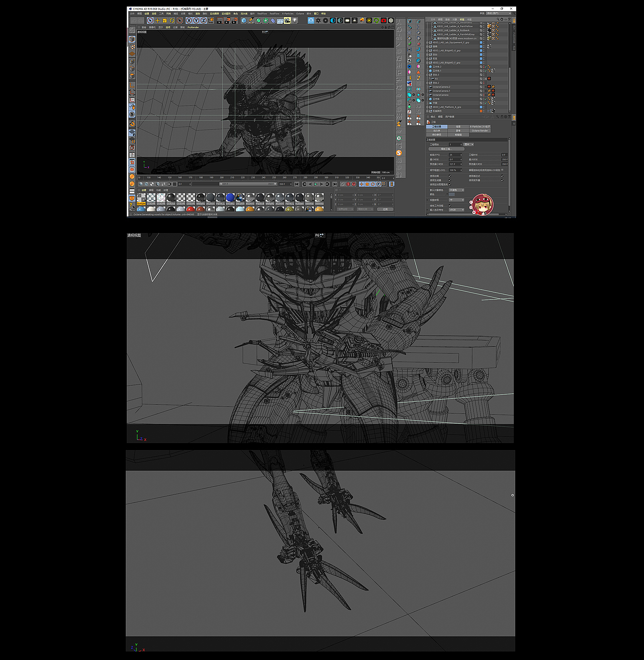Open the 工程缩放 unit dropdown
The height and width of the screenshot is (660, 644).
[x=468, y=144]
